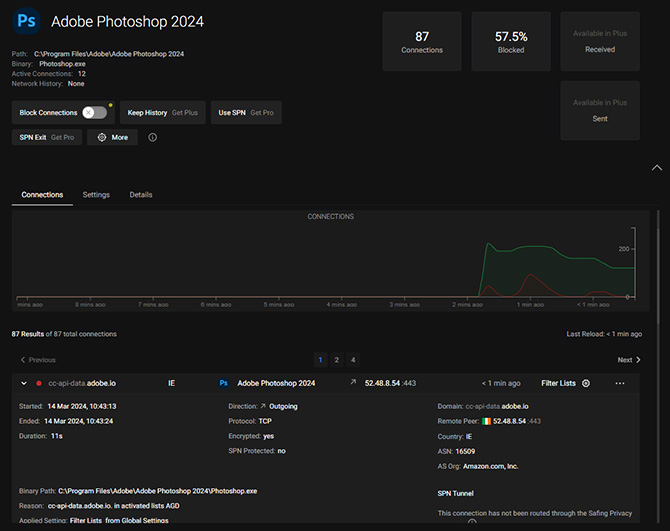Click the yellow dot on Block Connections
This screenshot has width=670, height=531.
pyautogui.click(x=111, y=105)
